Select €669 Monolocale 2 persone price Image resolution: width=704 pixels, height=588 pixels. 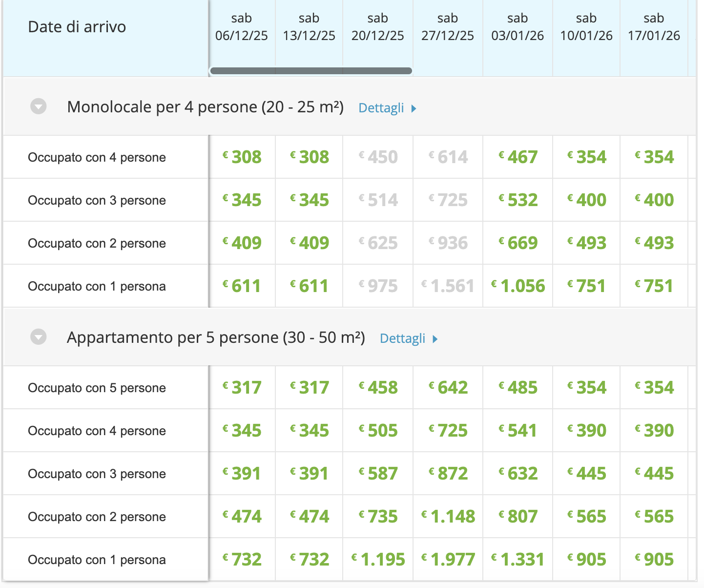pos(518,243)
